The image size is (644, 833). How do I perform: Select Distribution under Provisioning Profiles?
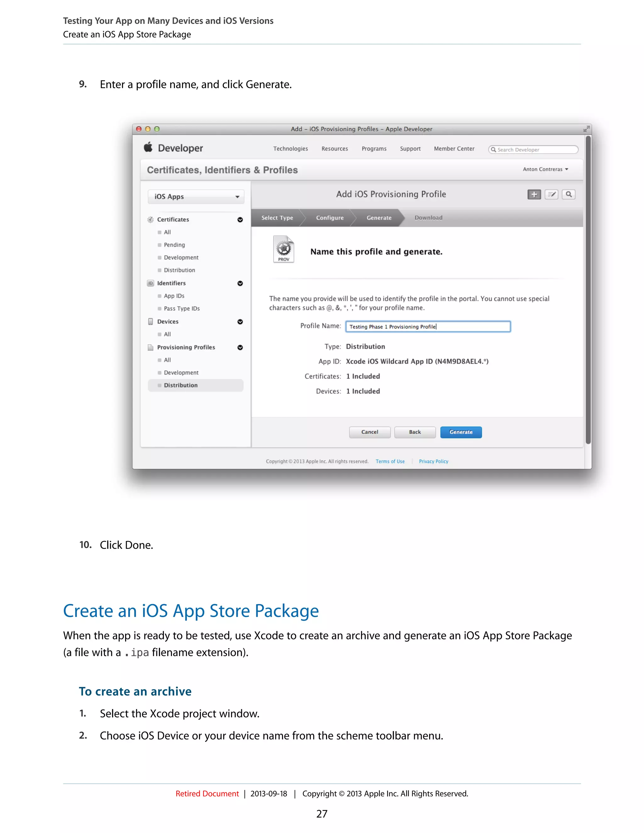(195, 385)
